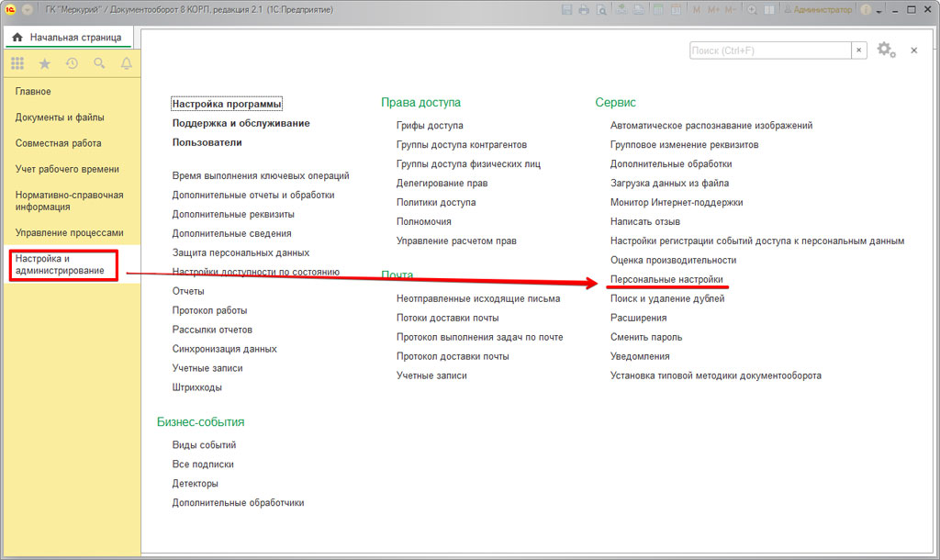Open Favorites via the star icon
940x560 pixels.
coord(44,63)
